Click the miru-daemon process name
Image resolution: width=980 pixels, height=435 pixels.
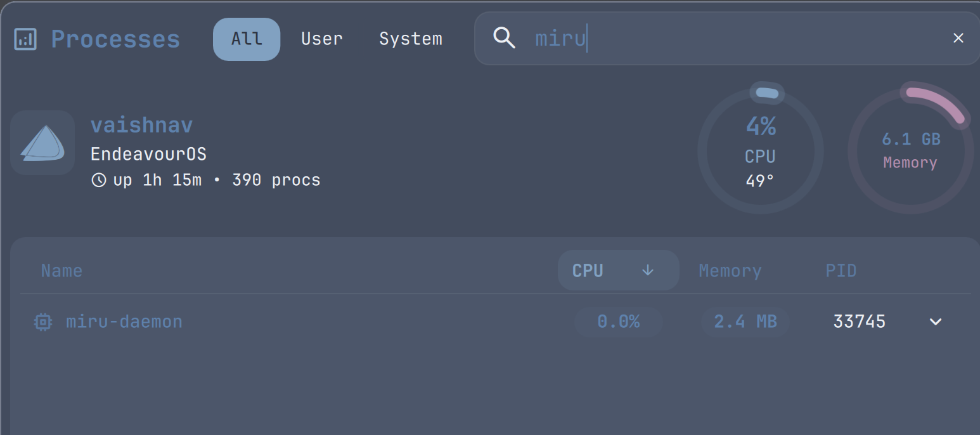pyautogui.click(x=124, y=322)
